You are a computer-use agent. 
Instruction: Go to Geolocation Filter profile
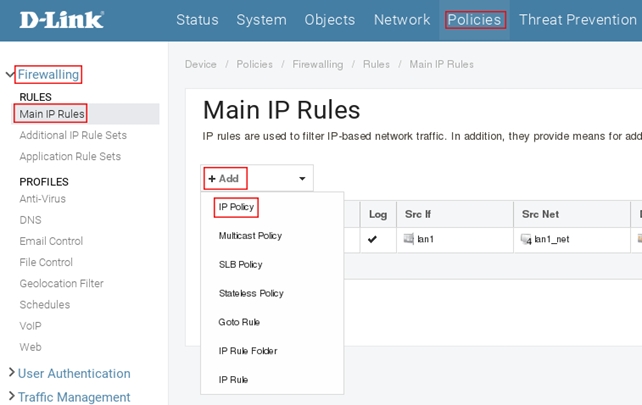click(x=61, y=284)
